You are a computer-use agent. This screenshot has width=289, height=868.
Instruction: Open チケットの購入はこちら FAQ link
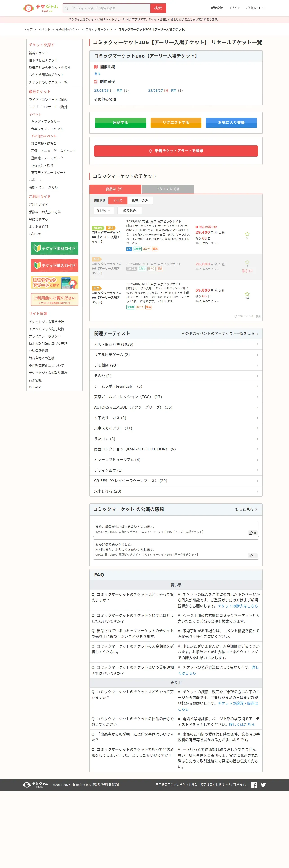click(x=238, y=606)
